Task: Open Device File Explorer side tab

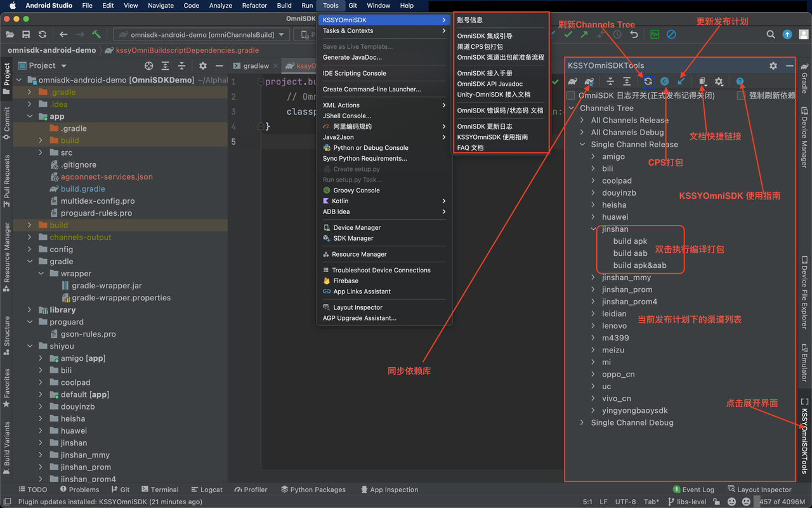Action: [x=804, y=292]
